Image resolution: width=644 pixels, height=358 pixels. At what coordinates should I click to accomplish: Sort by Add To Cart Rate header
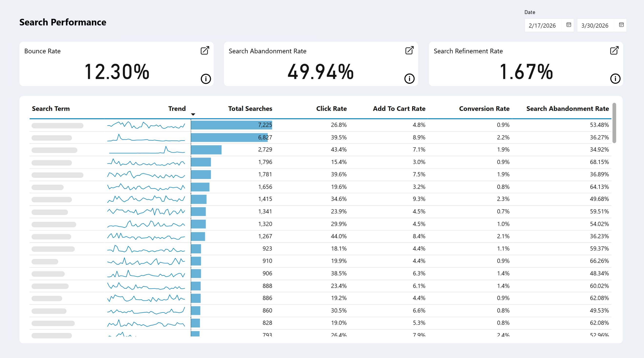tap(399, 108)
